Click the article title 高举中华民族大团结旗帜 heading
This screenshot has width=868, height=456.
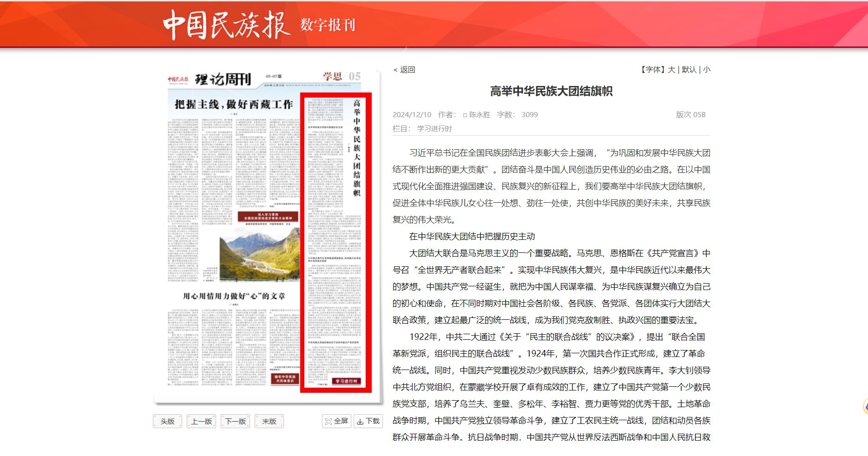pyautogui.click(x=551, y=92)
